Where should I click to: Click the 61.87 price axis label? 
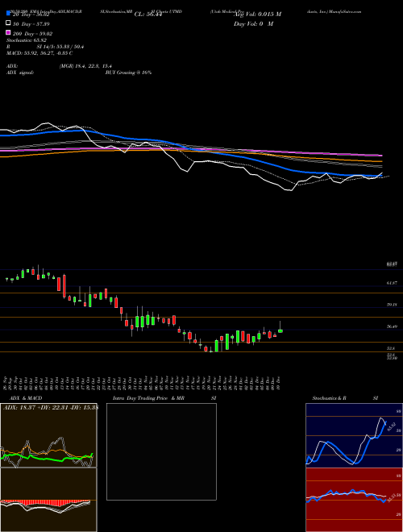click(x=392, y=283)
